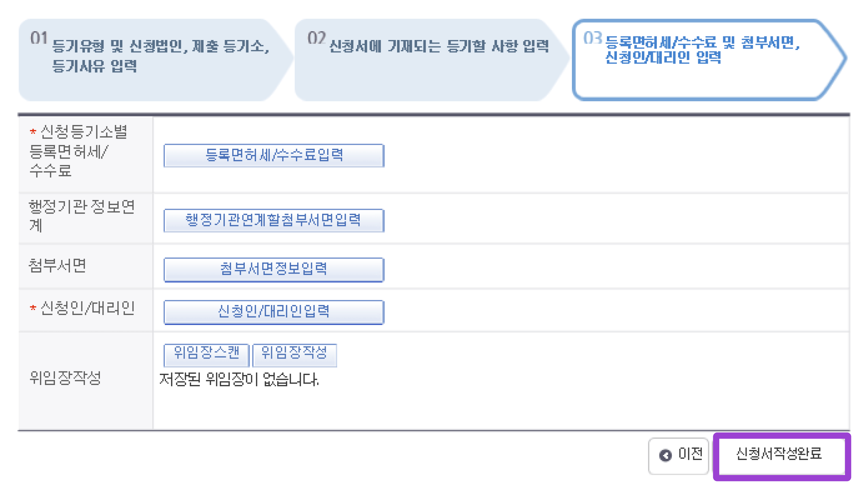Click the 첨부서면정보입력 button
The height and width of the screenshot is (490, 868).
coord(274,269)
